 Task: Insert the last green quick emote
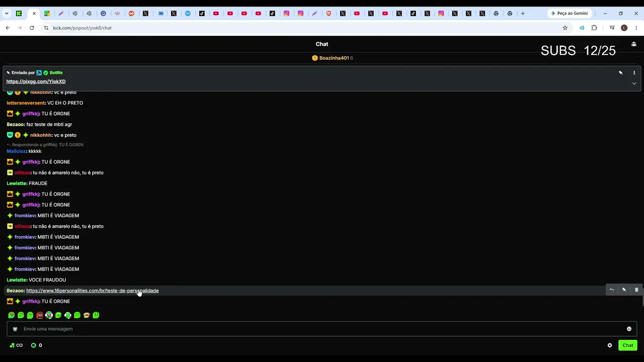[96, 315]
